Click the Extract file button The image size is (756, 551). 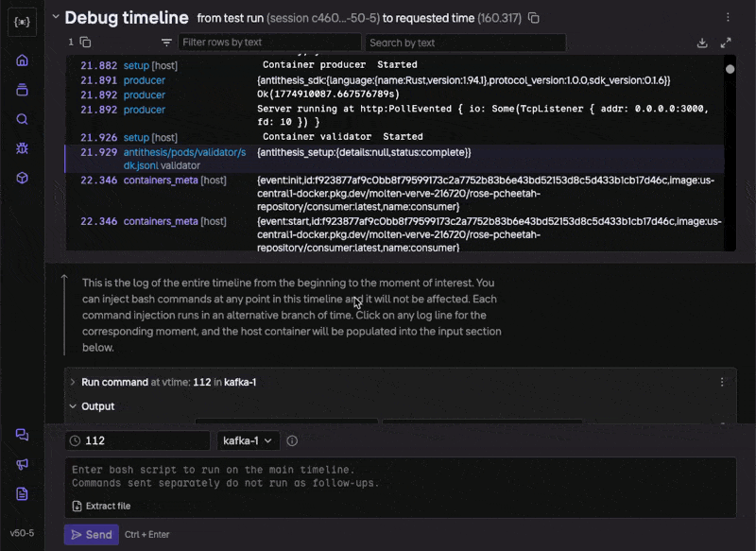click(x=102, y=506)
